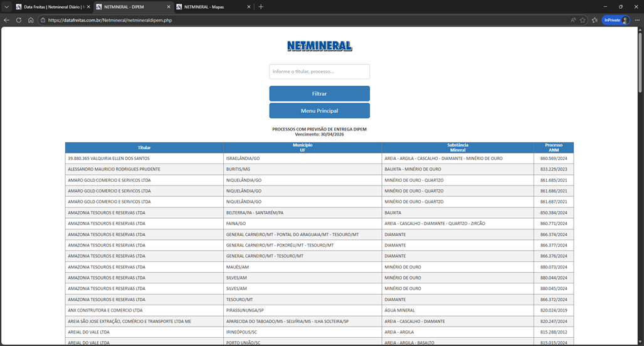The width and height of the screenshot is (644, 346).
Task: Switch to NETMINERAL - Mapas tab
Action: 213,7
